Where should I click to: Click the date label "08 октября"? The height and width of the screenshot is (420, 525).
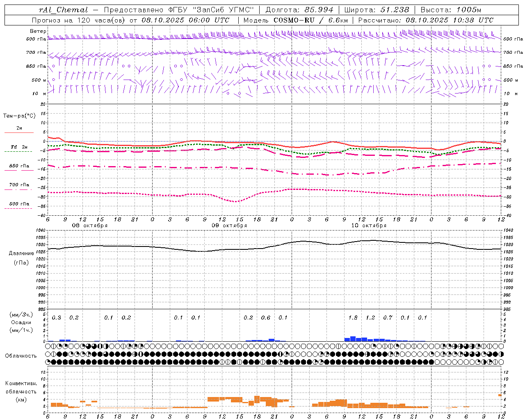click(90, 226)
